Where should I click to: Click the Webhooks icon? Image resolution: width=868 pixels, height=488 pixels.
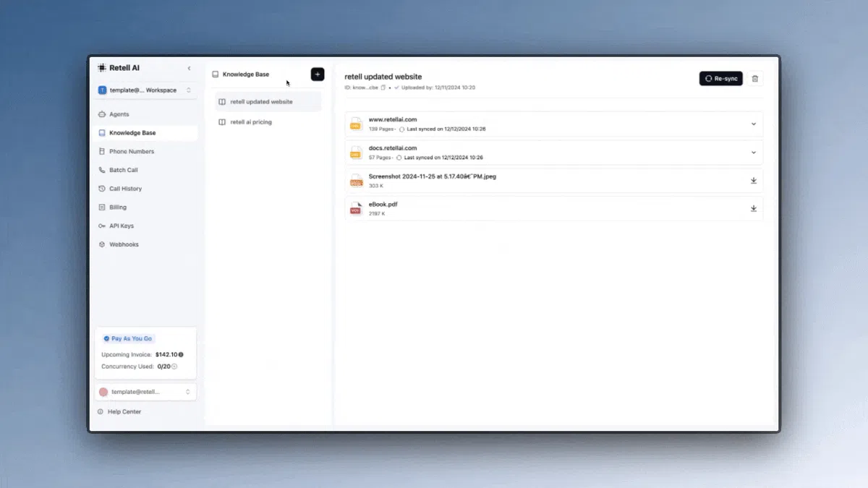coord(102,244)
